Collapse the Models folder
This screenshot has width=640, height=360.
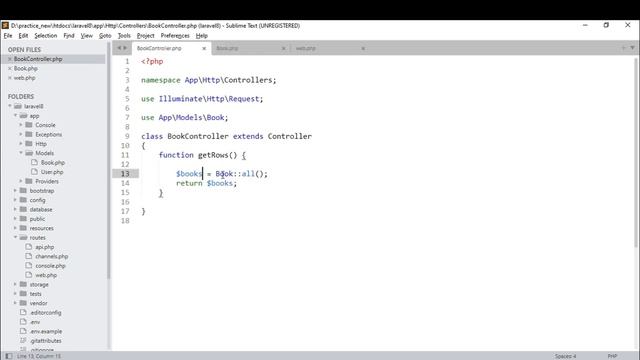click(21, 153)
